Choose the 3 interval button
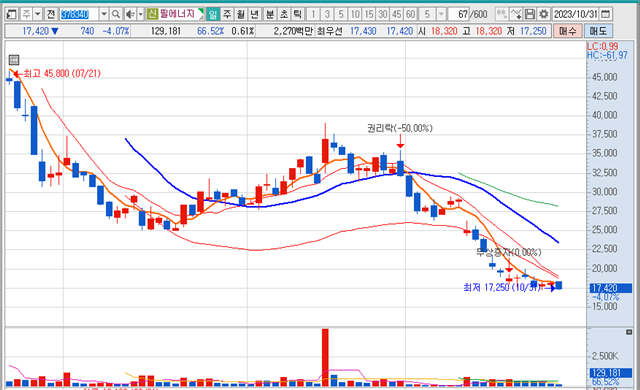640x390 pixels. click(327, 15)
